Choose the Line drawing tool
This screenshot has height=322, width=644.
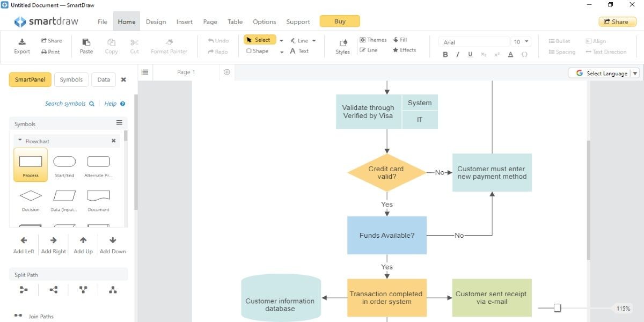coord(299,41)
